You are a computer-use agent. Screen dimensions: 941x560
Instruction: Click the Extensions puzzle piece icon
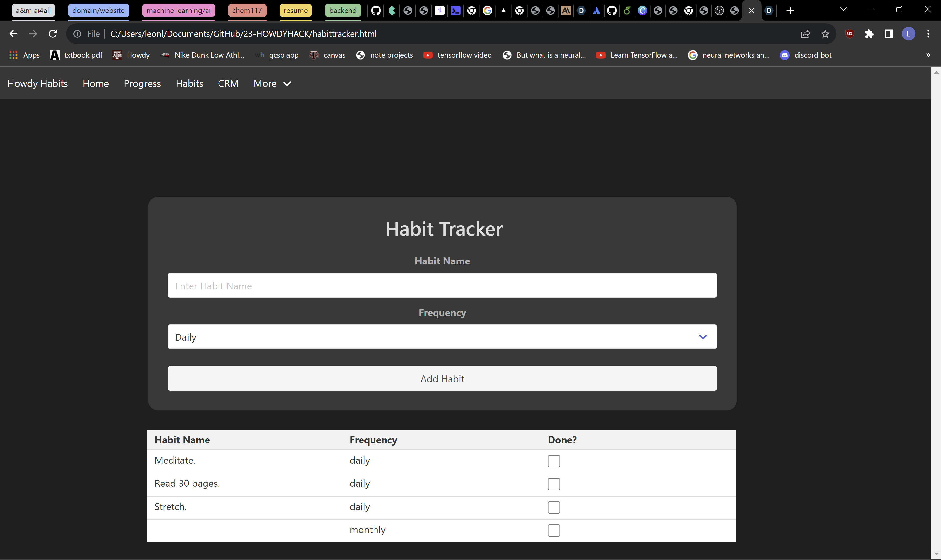coord(869,34)
